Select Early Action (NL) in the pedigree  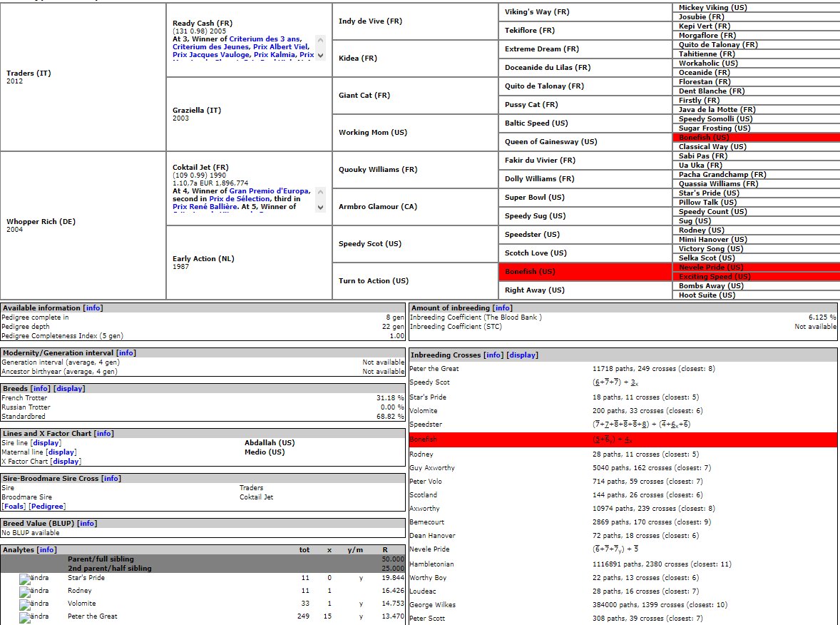[x=203, y=258]
